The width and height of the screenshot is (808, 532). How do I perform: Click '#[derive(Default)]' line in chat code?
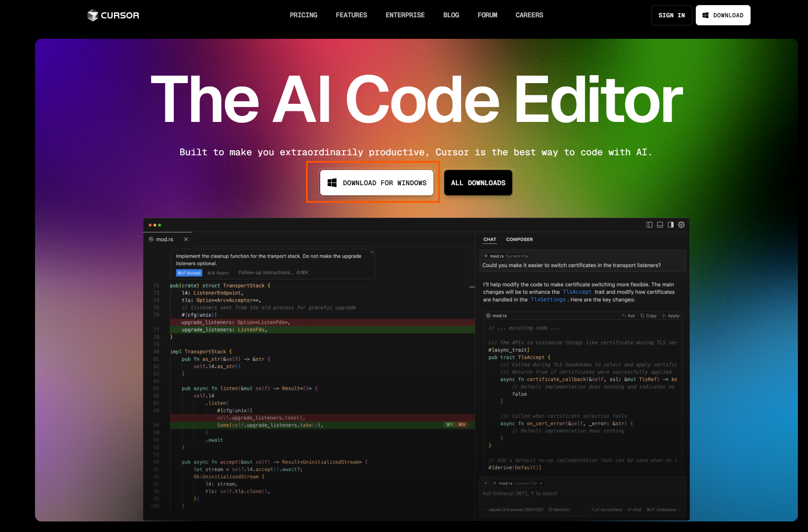coord(514,467)
